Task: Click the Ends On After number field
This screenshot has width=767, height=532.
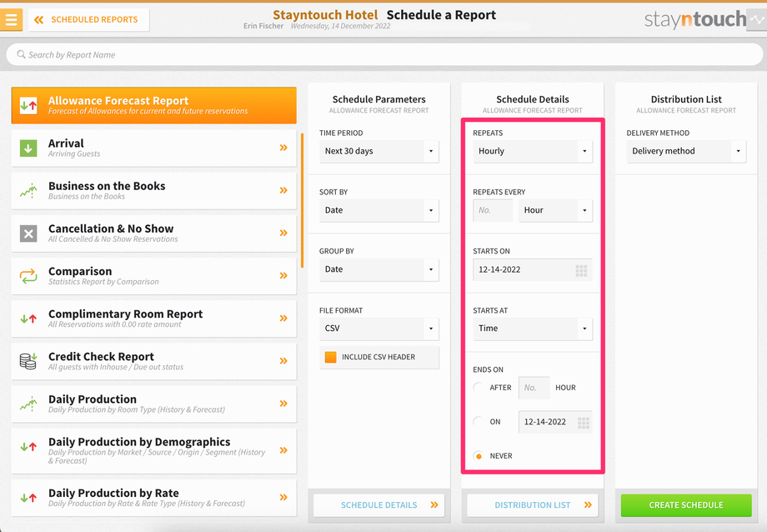Action: 534,388
